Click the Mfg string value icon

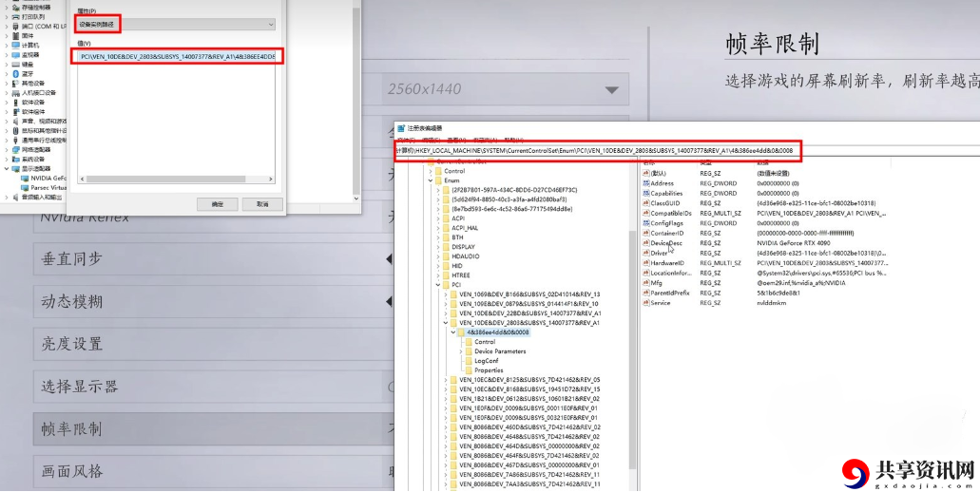[x=646, y=283]
